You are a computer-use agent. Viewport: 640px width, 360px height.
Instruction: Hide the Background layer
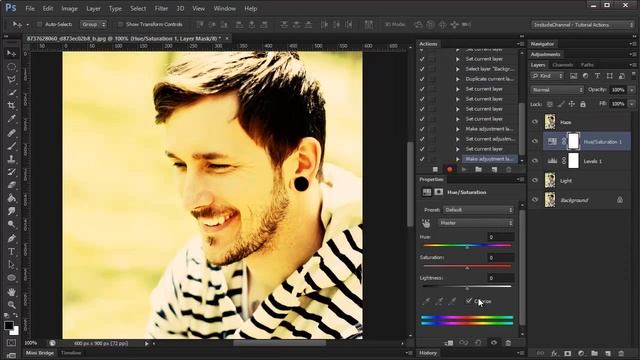pyautogui.click(x=535, y=200)
